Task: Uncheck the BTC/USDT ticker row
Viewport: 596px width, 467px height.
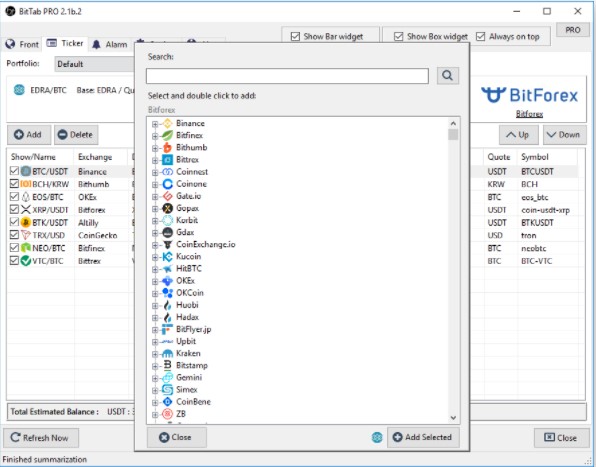Action: 14,171
